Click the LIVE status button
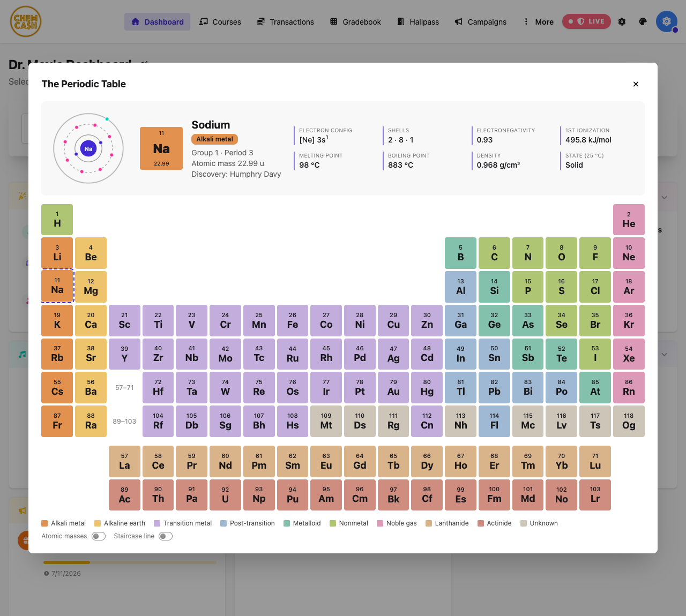The height and width of the screenshot is (616, 686). click(586, 21)
